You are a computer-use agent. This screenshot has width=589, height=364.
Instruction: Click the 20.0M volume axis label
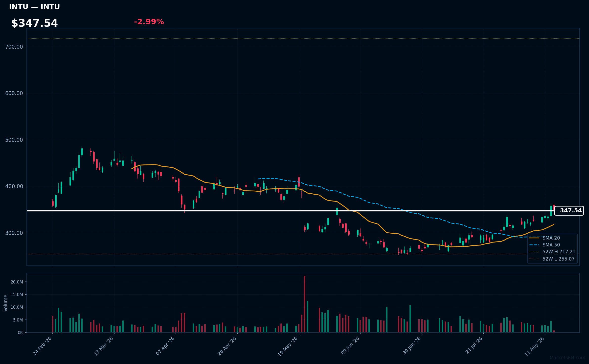click(x=17, y=282)
